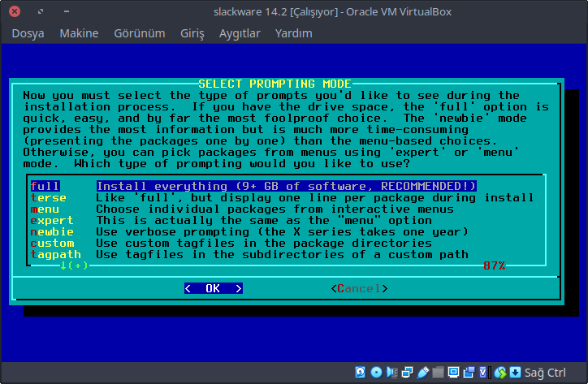Click the USB devices status icon
This screenshot has height=384, width=588.
pos(422,373)
